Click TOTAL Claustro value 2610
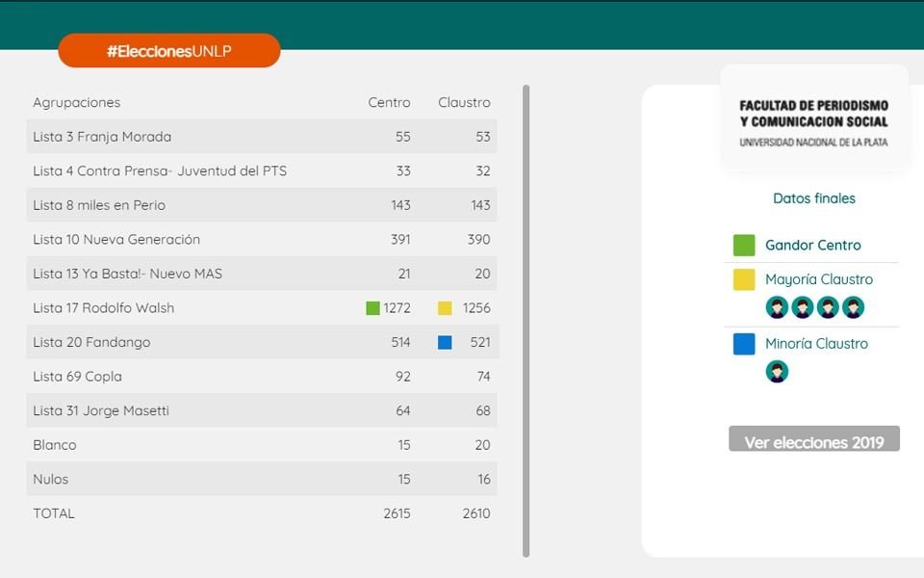This screenshot has height=578, width=924. click(476, 513)
